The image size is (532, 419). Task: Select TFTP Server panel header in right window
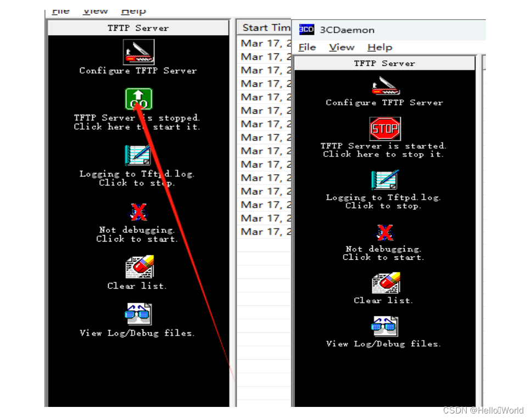click(385, 63)
